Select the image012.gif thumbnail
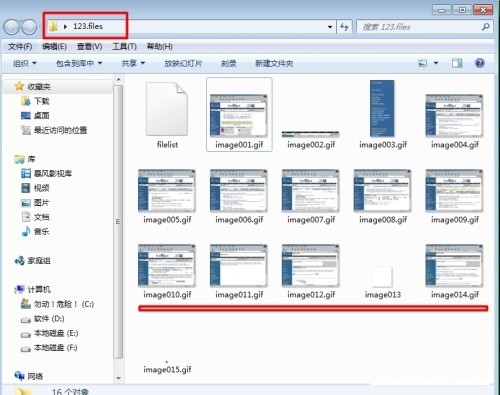The width and height of the screenshot is (500, 395). pyautogui.click(x=311, y=266)
